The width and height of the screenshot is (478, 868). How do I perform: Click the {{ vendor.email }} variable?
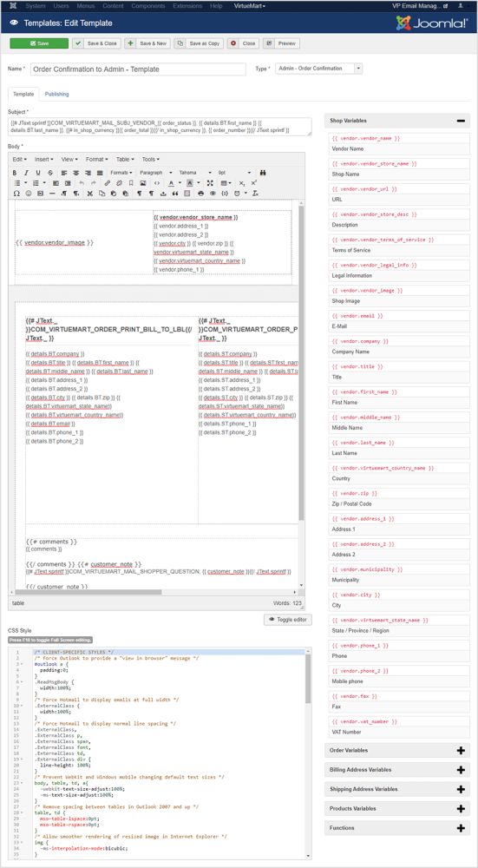tap(357, 316)
